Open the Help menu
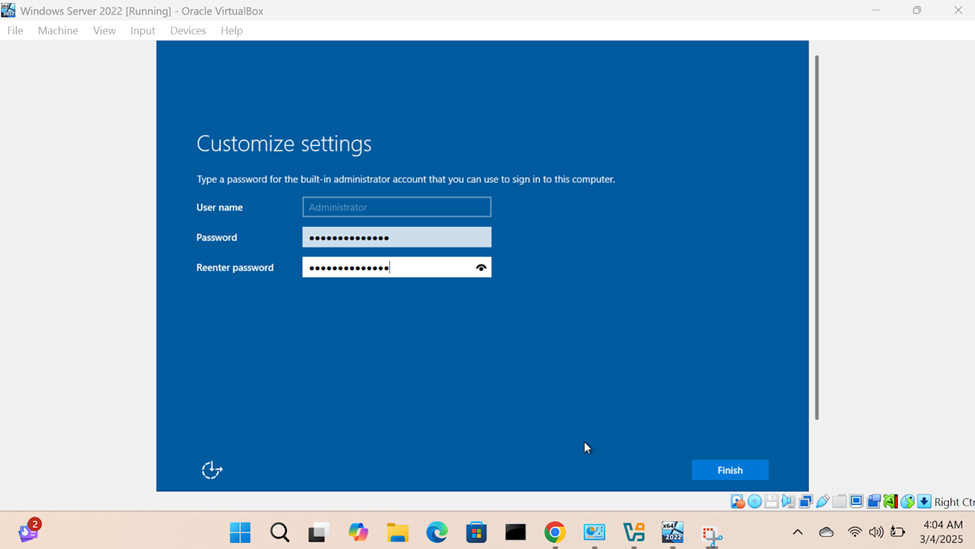This screenshot has width=975, height=549. click(x=231, y=30)
